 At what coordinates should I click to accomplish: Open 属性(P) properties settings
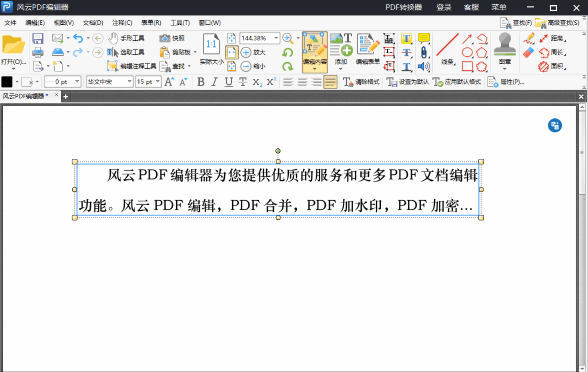tap(506, 82)
